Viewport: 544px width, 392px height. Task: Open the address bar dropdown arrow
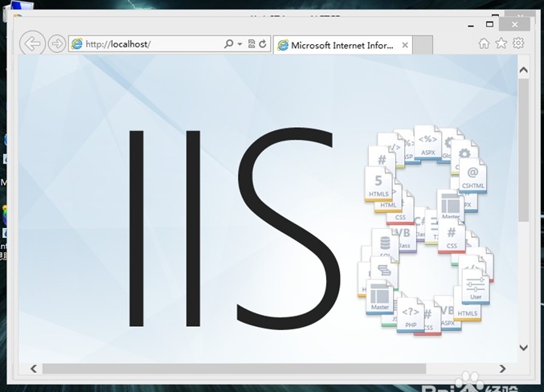point(239,44)
